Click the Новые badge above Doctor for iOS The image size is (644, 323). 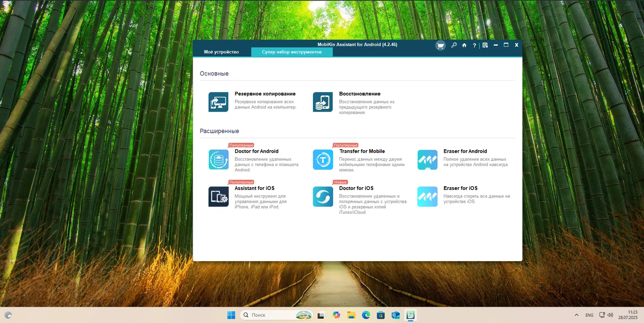pos(340,182)
